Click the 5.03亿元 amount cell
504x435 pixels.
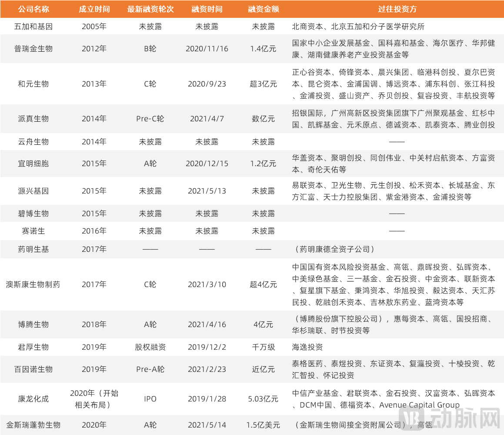(x=264, y=398)
